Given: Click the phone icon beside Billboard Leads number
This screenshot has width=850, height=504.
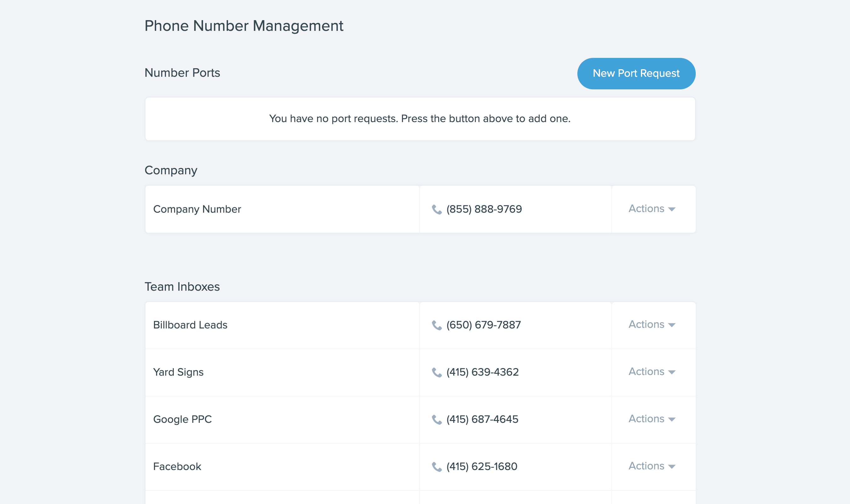Looking at the screenshot, I should (438, 325).
